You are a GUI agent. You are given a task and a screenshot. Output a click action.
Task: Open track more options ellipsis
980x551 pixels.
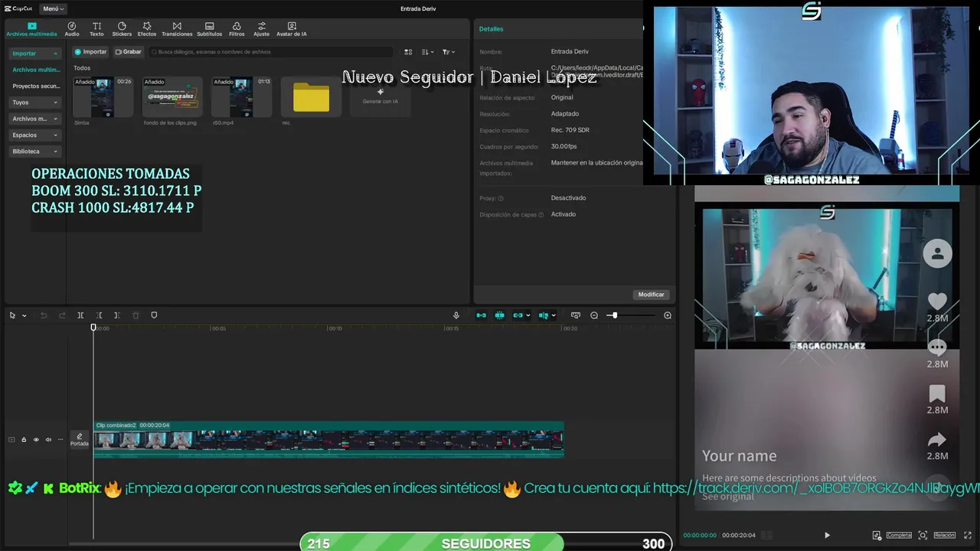pos(60,439)
